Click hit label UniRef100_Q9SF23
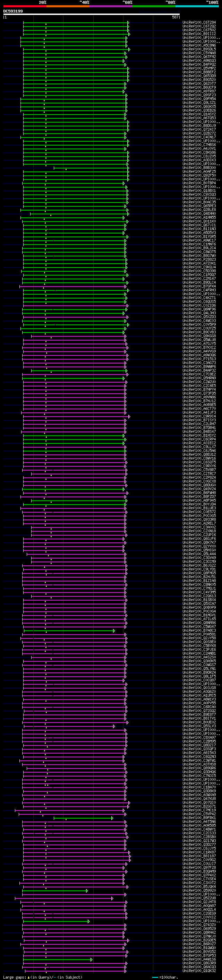The width and height of the screenshot is (222, 980). tap(199, 95)
